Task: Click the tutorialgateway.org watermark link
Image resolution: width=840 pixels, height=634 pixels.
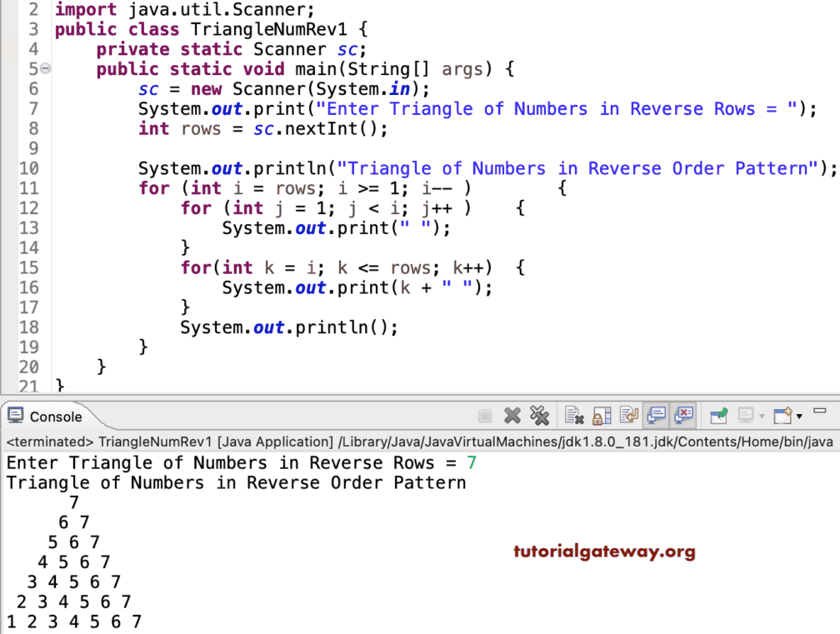Action: point(603,551)
